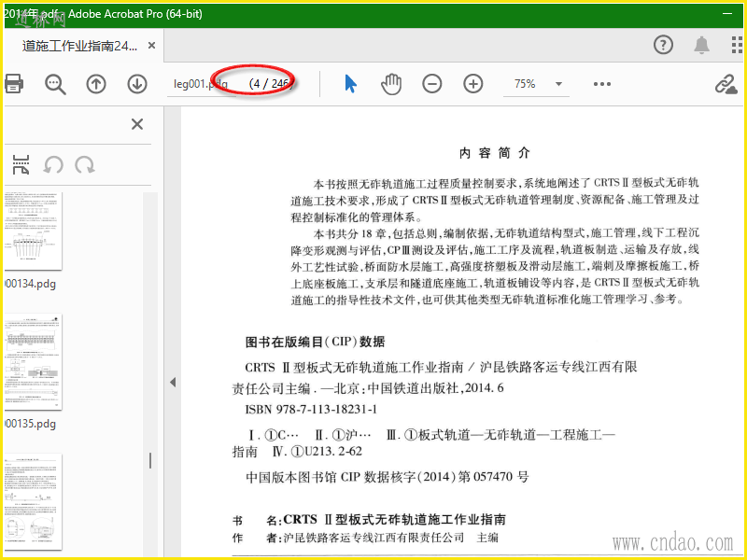Click the thumbnails panel scrollbar handle
The image size is (747, 560).
150,460
